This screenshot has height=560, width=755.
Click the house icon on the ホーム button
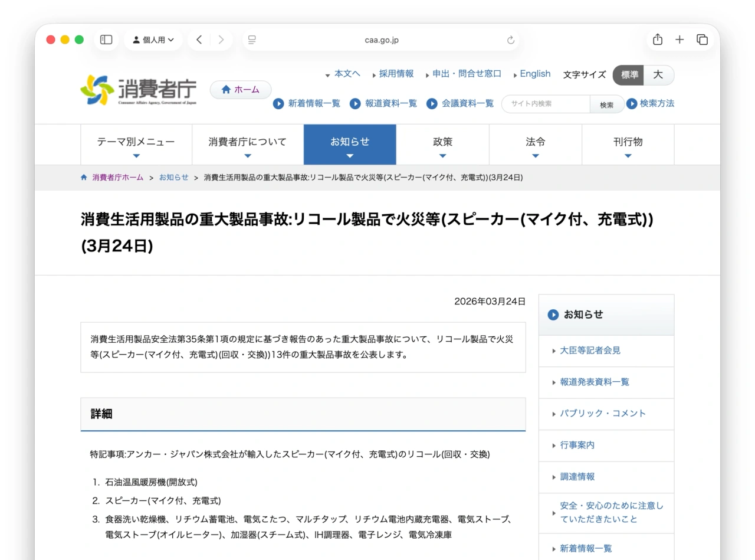[226, 89]
